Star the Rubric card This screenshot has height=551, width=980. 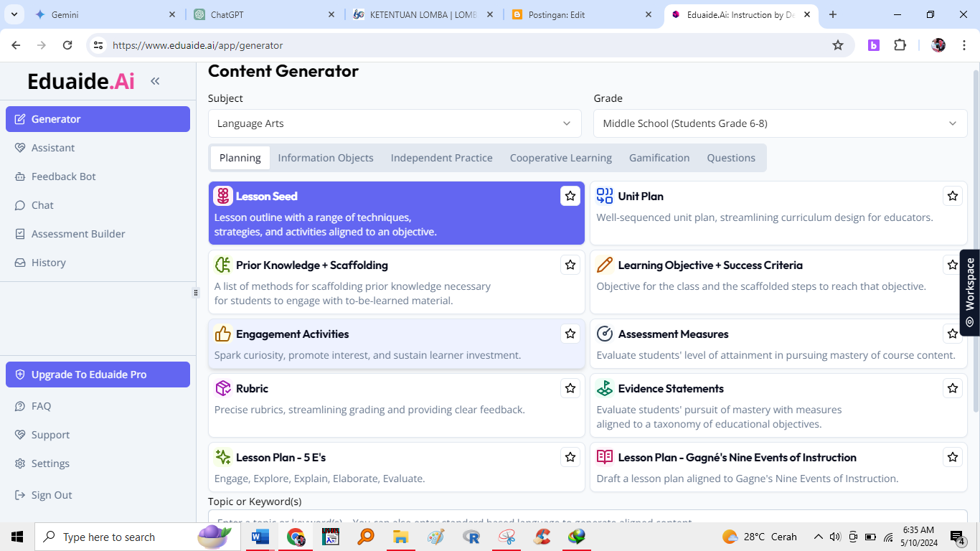[x=570, y=388]
